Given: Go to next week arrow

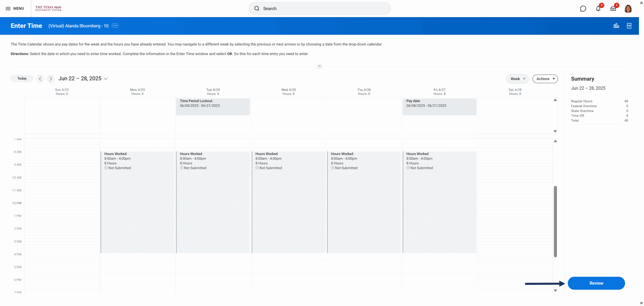Looking at the screenshot, I should [51, 79].
